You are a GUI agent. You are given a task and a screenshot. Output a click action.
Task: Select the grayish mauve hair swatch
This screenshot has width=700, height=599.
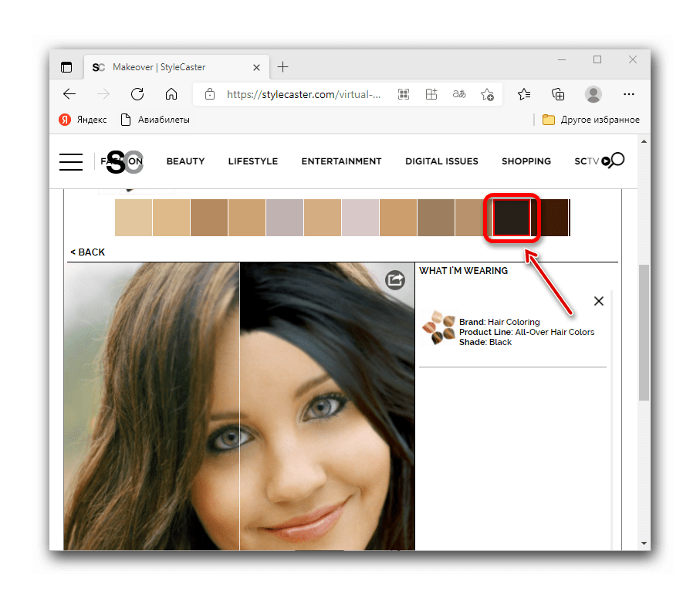[x=285, y=218]
